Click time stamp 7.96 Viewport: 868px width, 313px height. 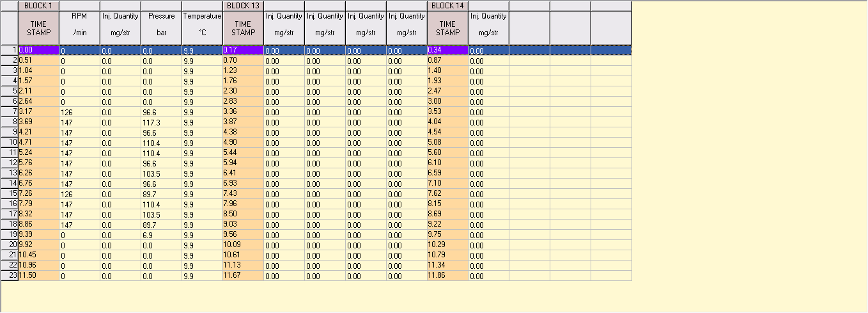tap(243, 204)
